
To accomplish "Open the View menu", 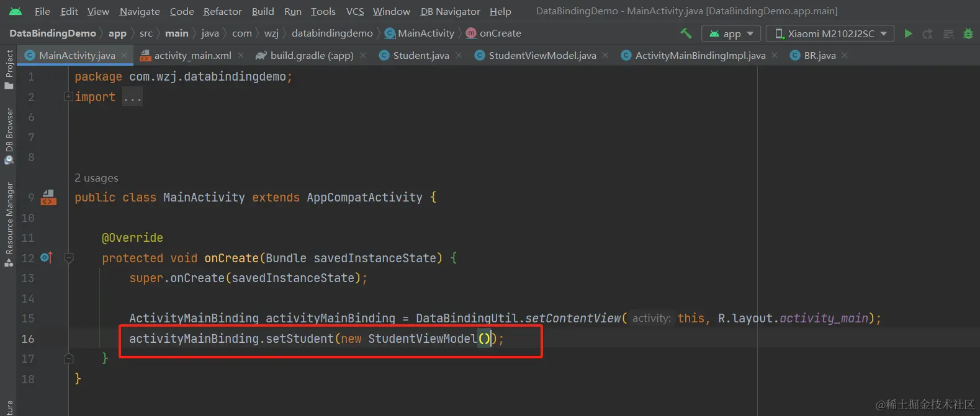I will [x=98, y=11].
